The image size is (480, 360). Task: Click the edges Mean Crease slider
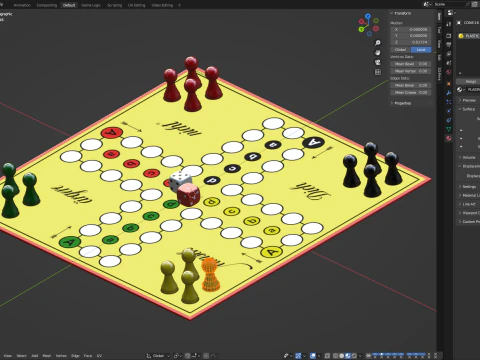411,92
